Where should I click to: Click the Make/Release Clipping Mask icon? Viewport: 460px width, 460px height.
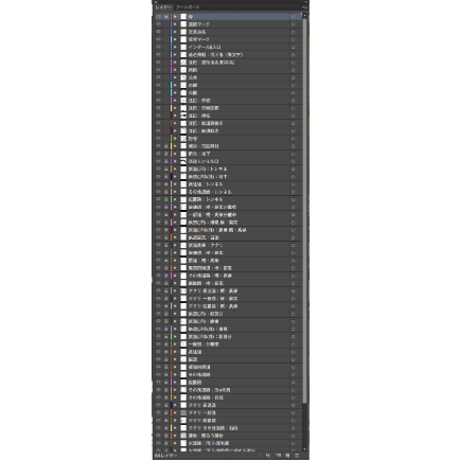tap(268, 455)
